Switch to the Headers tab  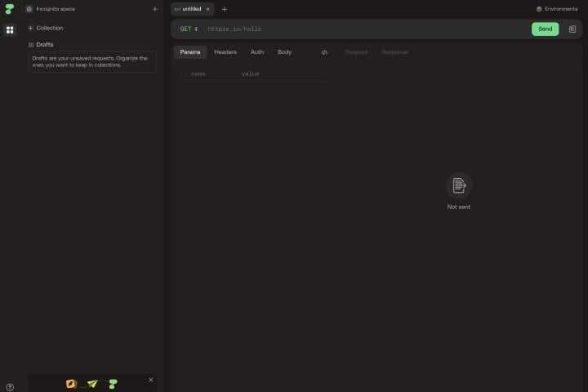click(225, 52)
